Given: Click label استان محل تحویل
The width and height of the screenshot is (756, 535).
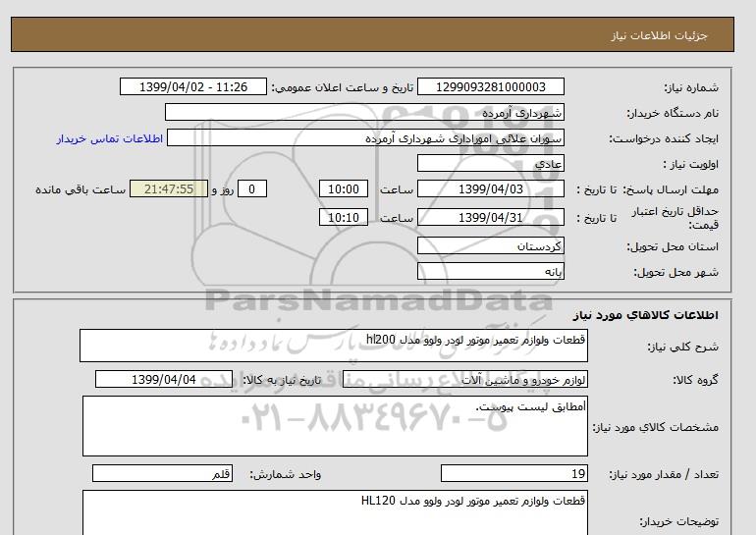Looking at the screenshot, I should (673, 246).
